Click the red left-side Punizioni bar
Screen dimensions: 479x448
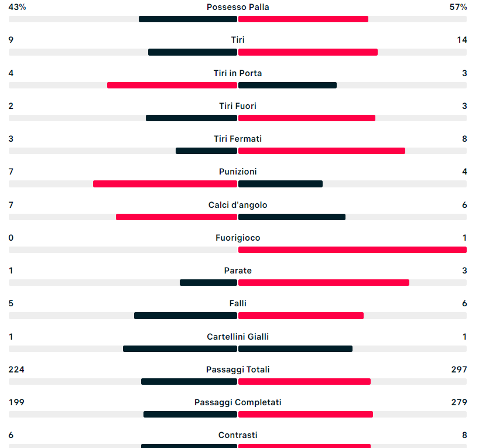[x=165, y=184]
